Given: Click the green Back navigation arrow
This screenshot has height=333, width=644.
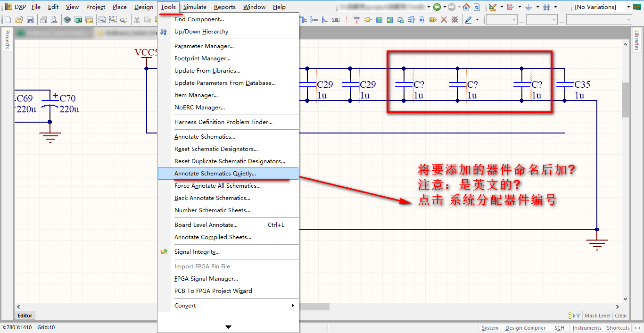Looking at the screenshot, I should pyautogui.click(x=437, y=7).
